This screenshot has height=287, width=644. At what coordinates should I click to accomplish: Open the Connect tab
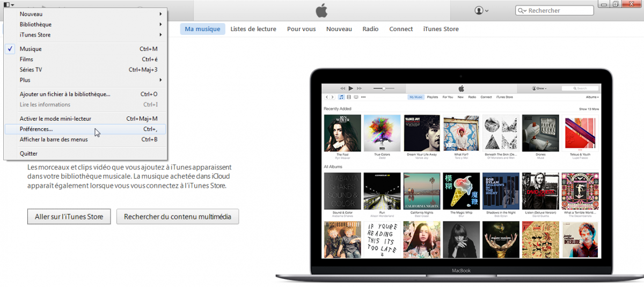tap(401, 29)
